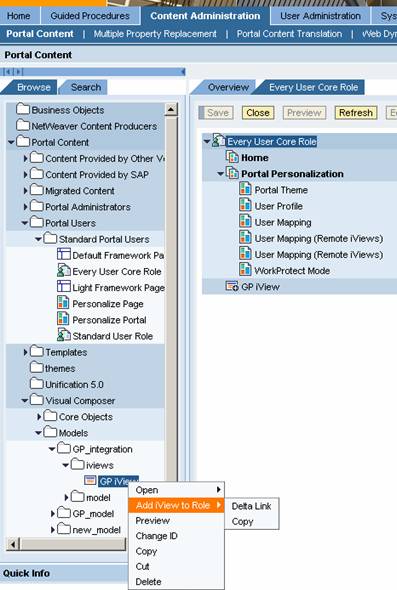Click the Migrated Content folder icon

(37, 190)
